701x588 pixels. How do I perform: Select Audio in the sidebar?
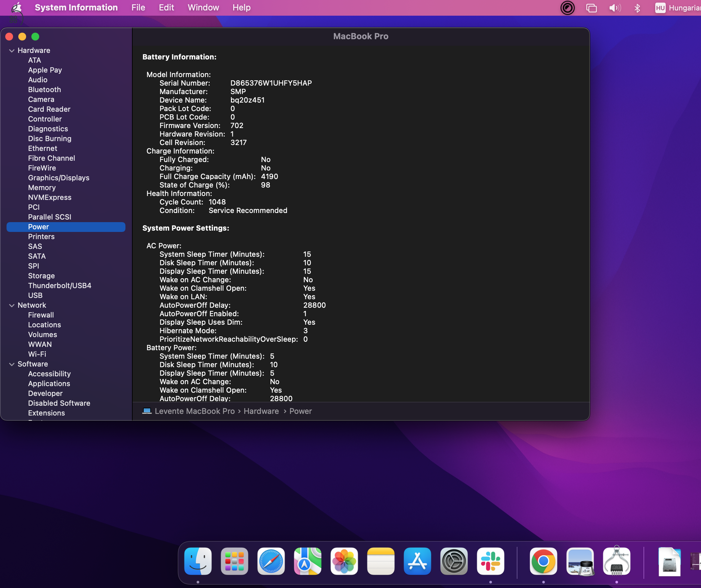click(x=38, y=80)
